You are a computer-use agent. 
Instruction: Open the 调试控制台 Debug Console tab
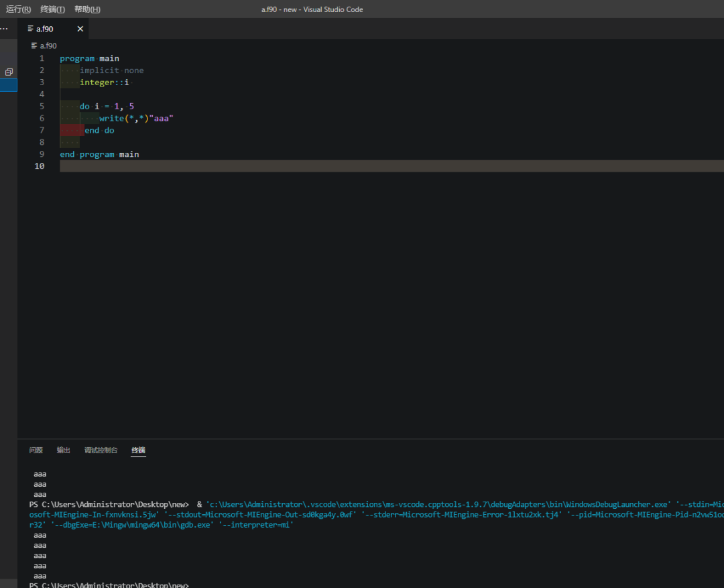click(101, 450)
